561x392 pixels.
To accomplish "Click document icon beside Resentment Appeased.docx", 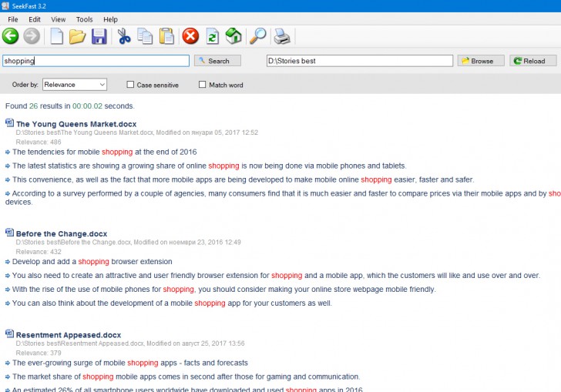I will [10, 333].
